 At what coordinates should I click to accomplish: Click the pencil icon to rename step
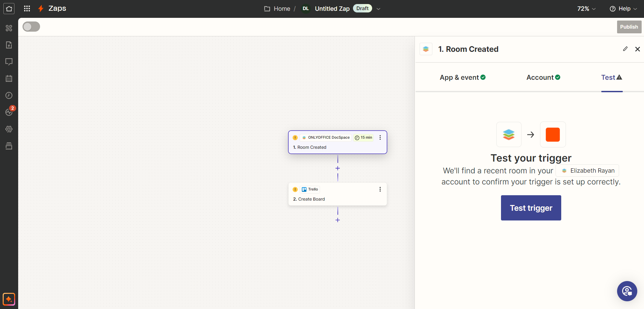pyautogui.click(x=625, y=49)
